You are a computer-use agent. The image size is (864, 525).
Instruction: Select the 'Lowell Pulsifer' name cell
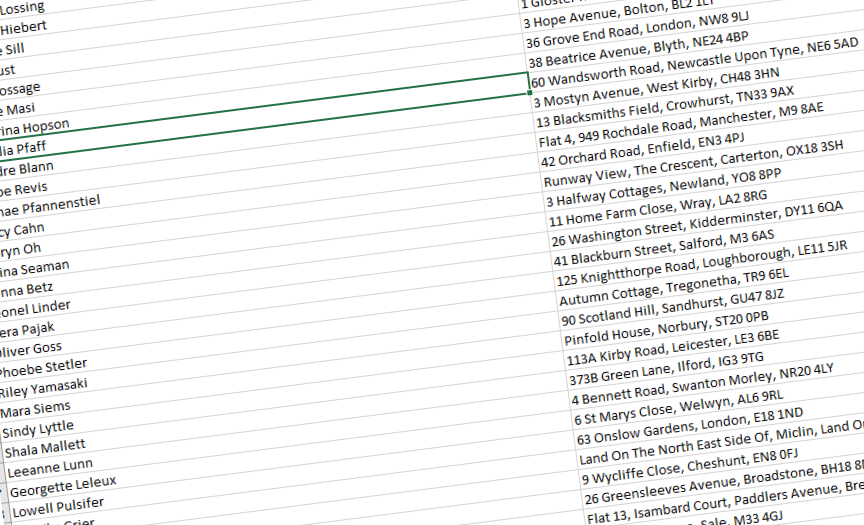[58, 508]
